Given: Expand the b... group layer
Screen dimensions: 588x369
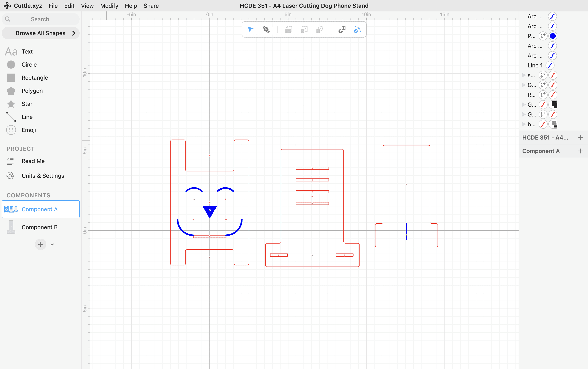Looking at the screenshot, I should (x=524, y=124).
